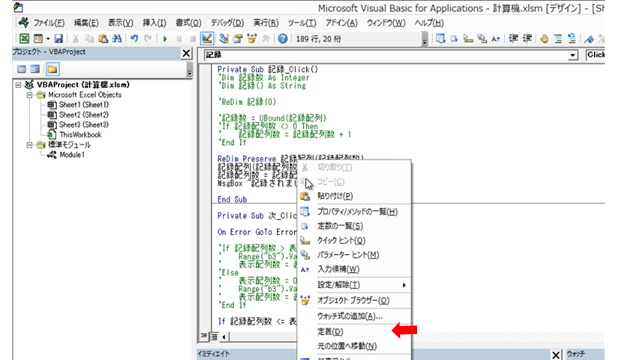Click the Undo arrow icon
The height and width of the screenshot is (360, 640).
tap(134, 39)
